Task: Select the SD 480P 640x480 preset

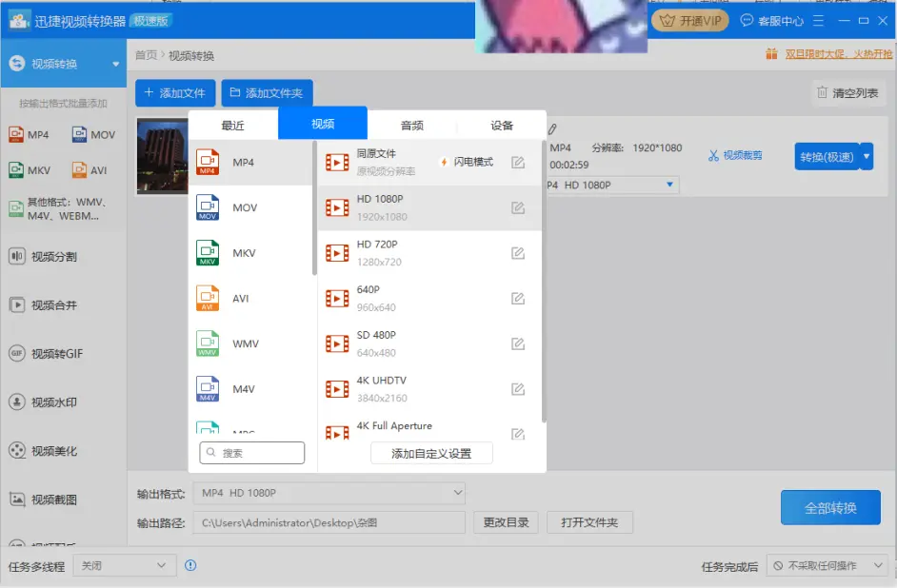Action: pyautogui.click(x=429, y=343)
